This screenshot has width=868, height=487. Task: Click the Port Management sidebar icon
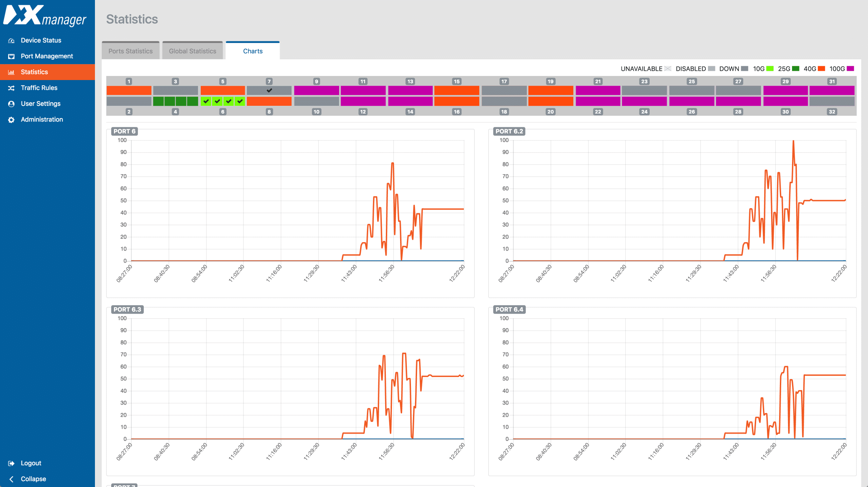[x=11, y=56]
